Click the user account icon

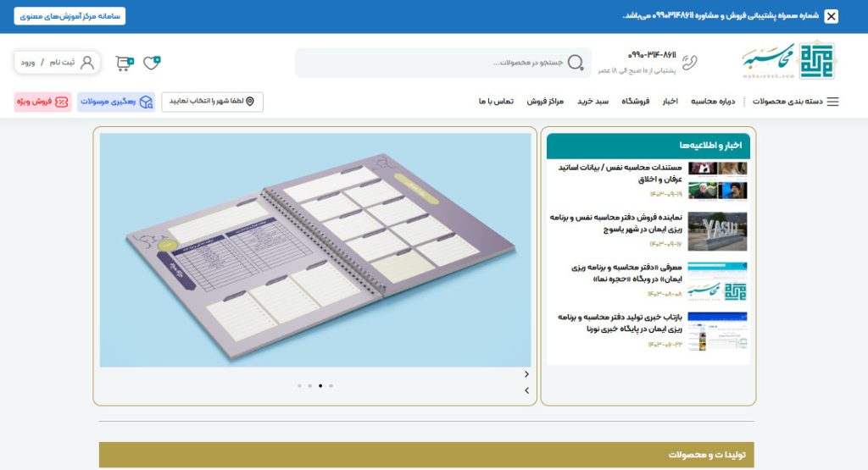(x=87, y=63)
